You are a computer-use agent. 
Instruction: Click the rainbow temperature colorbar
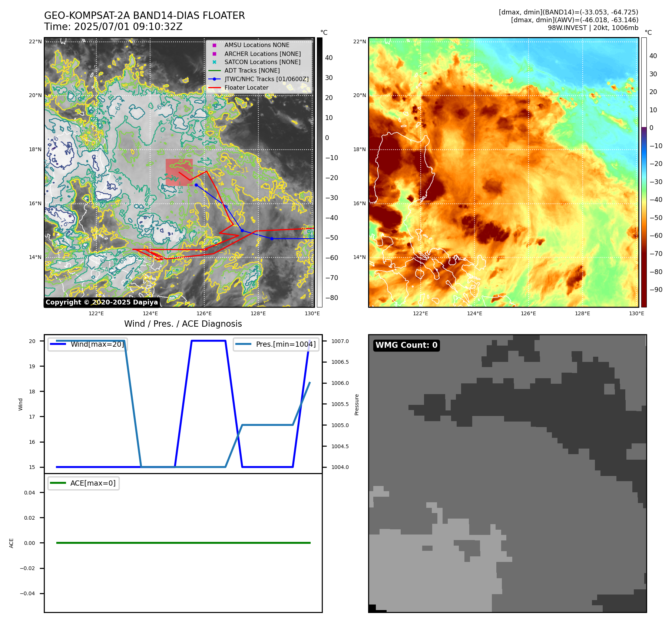point(644,172)
